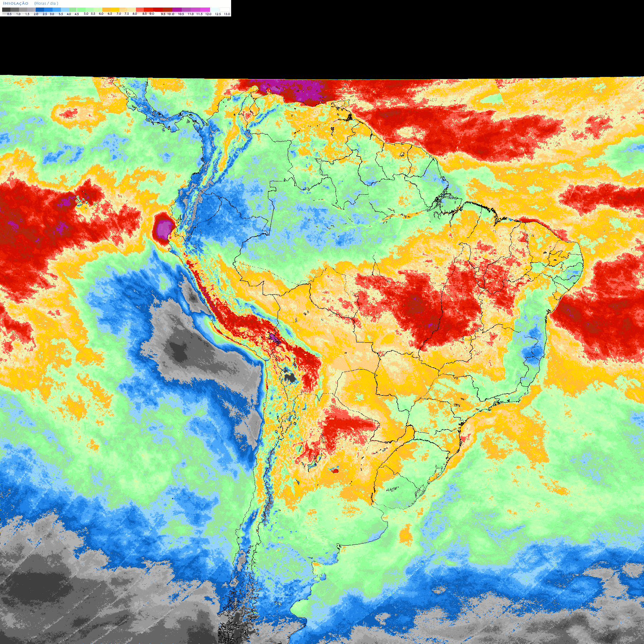Image resolution: width=644 pixels, height=644 pixels.
Task: Select the bright yellow legend swatch
Action: point(115,10)
